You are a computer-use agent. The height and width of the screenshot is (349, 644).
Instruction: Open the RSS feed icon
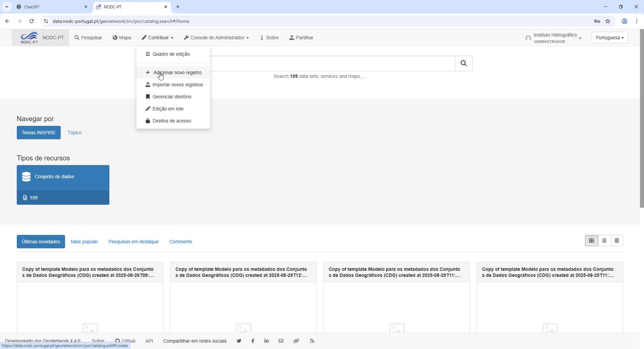[x=312, y=341]
